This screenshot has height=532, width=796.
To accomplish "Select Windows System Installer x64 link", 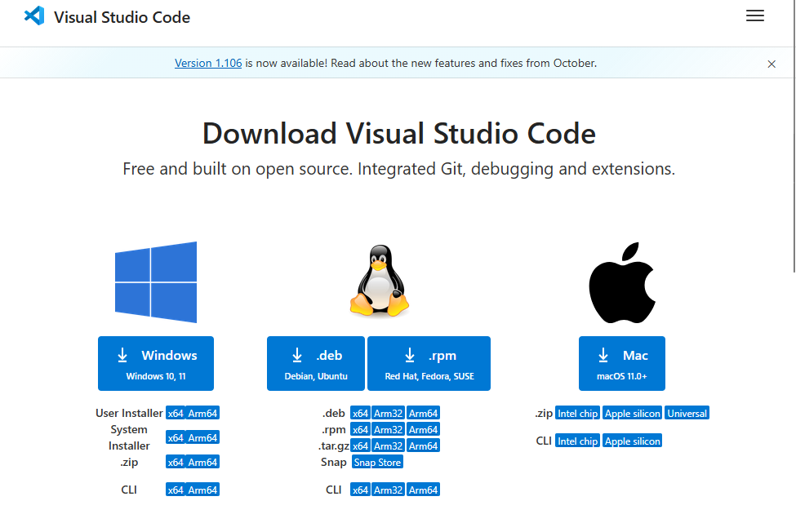I will coord(175,438).
